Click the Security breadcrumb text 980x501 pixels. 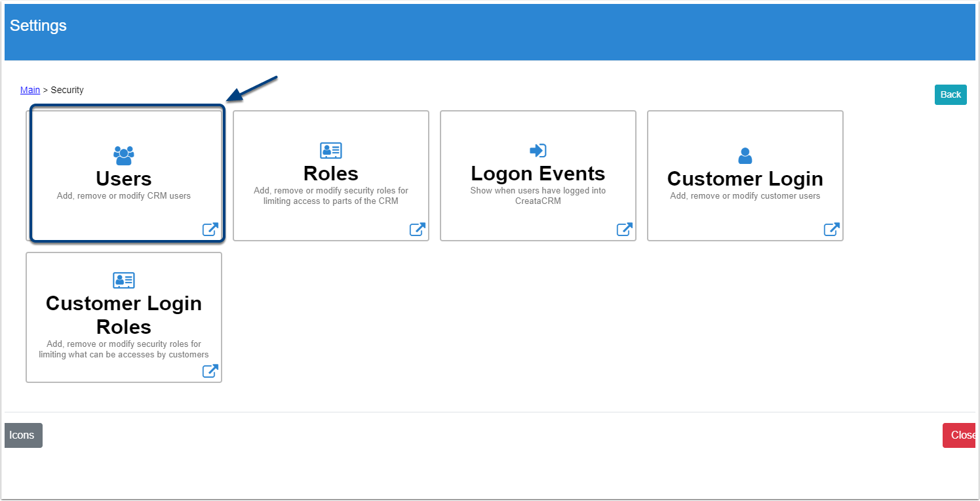[68, 90]
